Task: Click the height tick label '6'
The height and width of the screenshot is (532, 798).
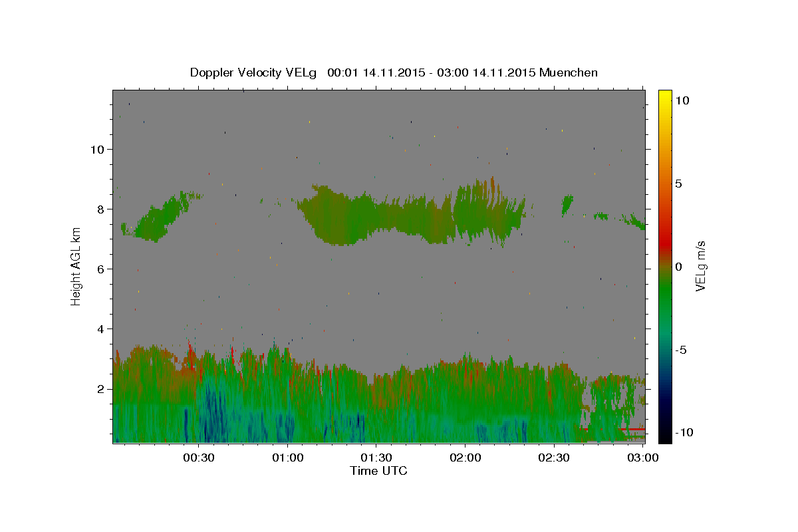Action: (x=102, y=269)
